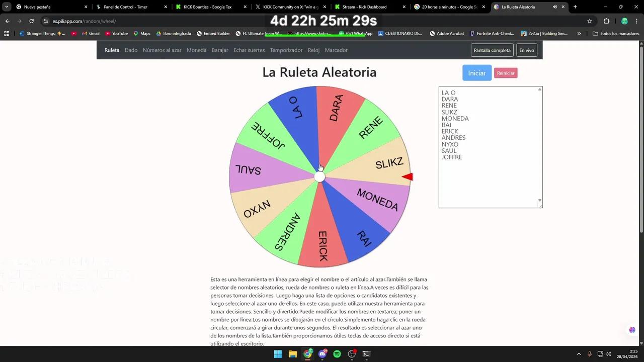Mute the audio icon on La Ruleta tab
Image resolution: width=644 pixels, height=362 pixels.
(x=555, y=7)
